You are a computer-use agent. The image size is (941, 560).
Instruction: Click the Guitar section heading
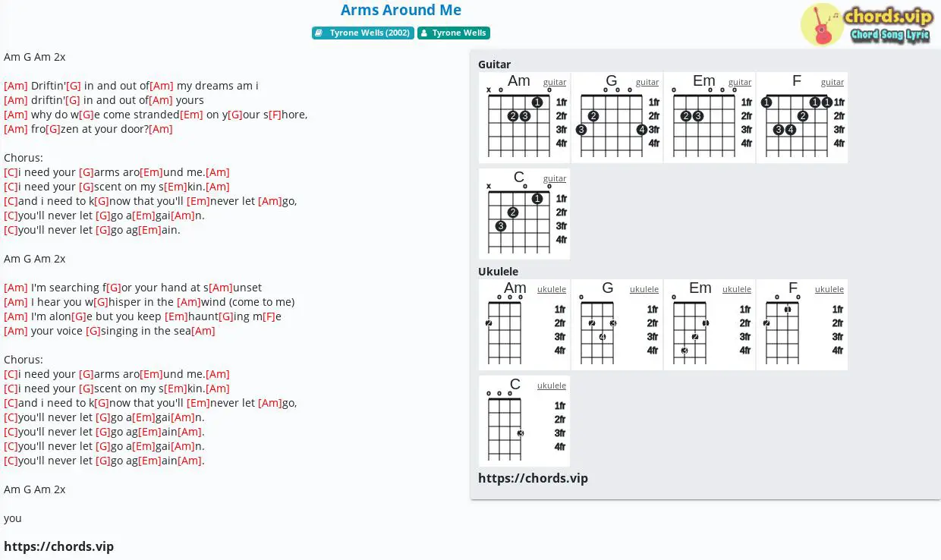tap(494, 64)
